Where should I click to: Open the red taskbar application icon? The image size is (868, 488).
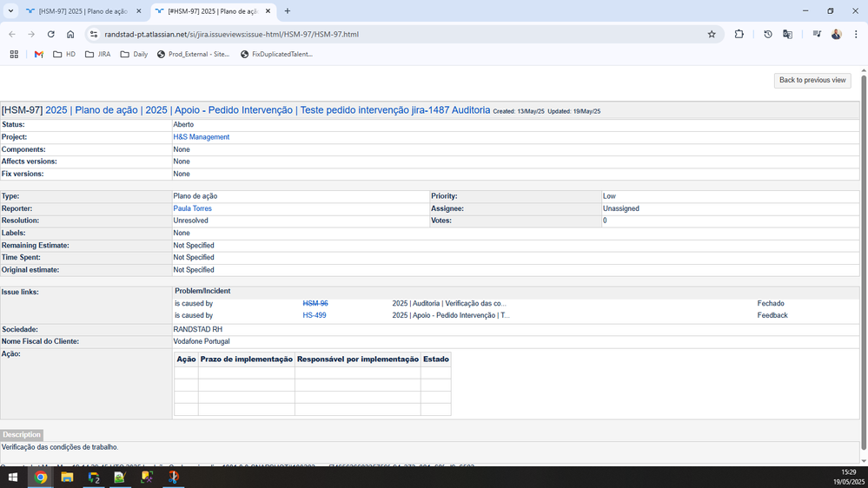tap(173, 477)
